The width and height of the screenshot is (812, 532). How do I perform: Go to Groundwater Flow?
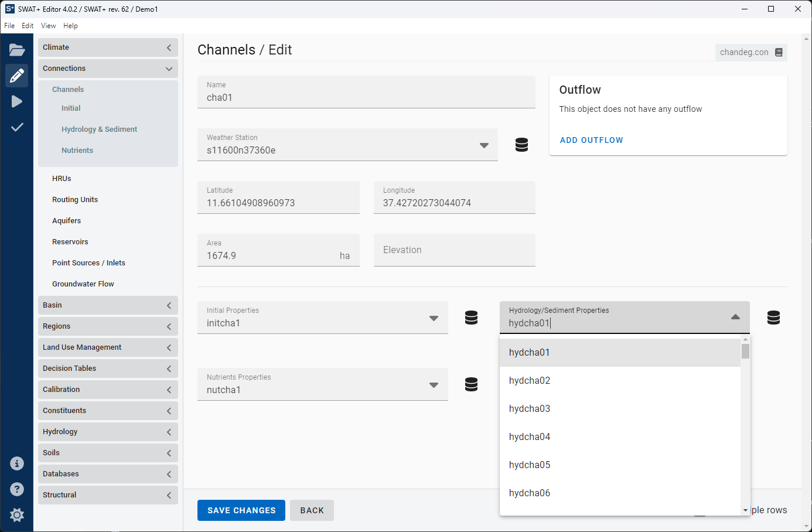tap(83, 284)
